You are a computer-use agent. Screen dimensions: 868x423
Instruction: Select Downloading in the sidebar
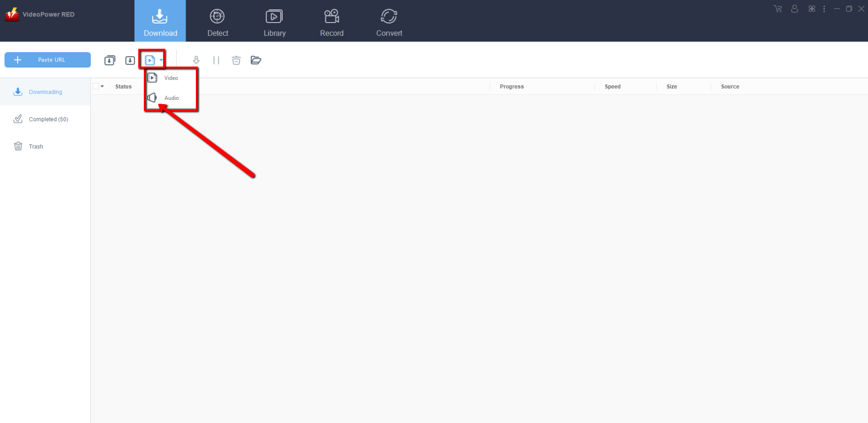click(x=45, y=92)
